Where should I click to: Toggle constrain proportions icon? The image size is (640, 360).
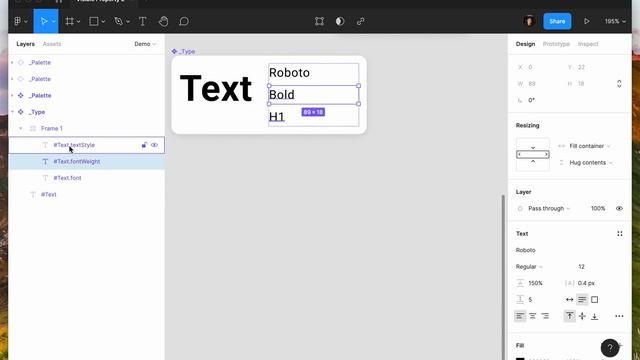click(x=619, y=84)
